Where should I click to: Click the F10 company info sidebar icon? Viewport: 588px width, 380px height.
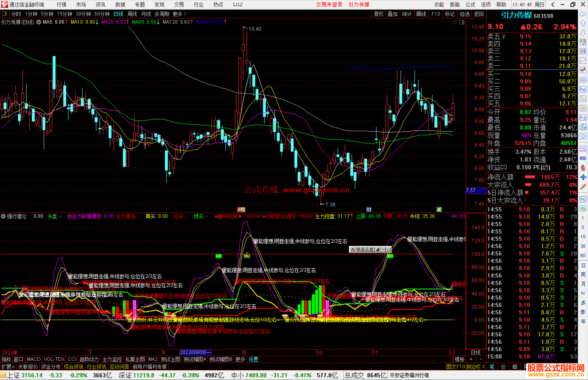(583, 89)
